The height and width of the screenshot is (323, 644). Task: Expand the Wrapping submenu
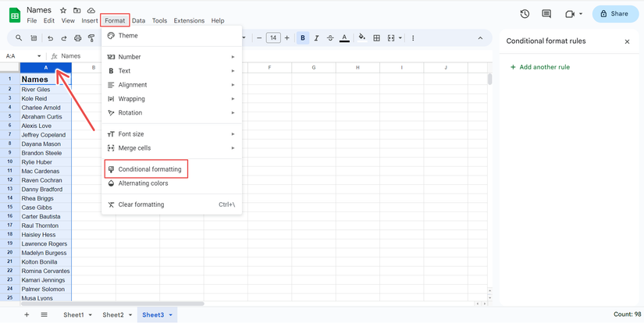pyautogui.click(x=172, y=99)
